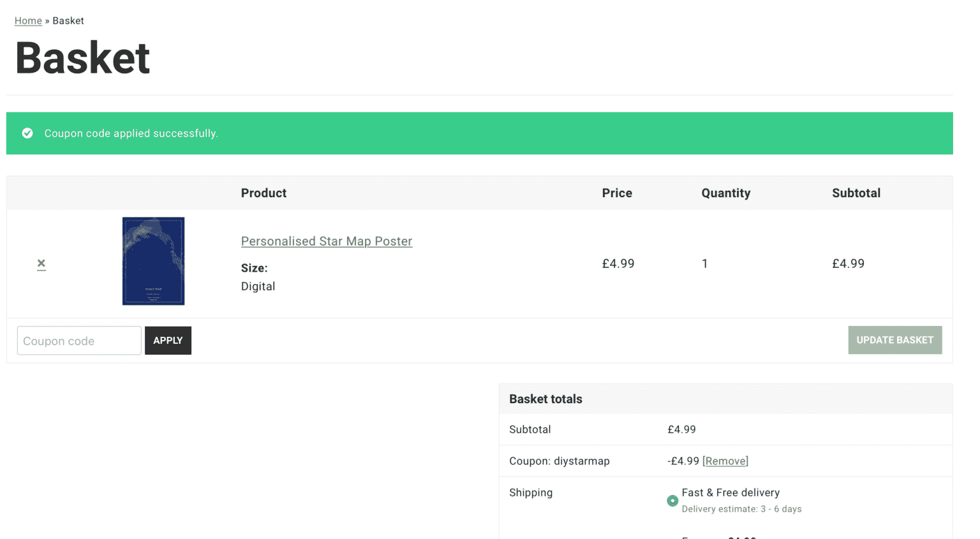This screenshot has height=539, width=980.
Task: Click the Product column header
Action: (x=264, y=193)
